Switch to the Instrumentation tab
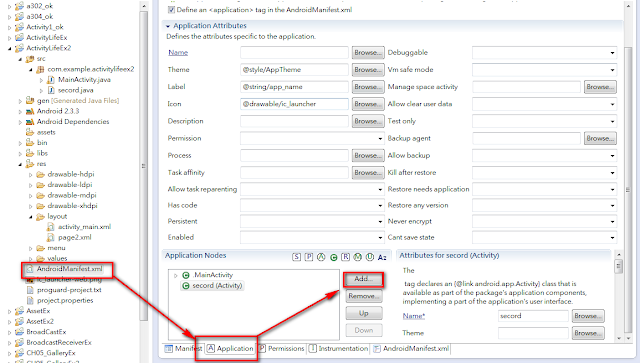The width and height of the screenshot is (640, 363). [338, 349]
